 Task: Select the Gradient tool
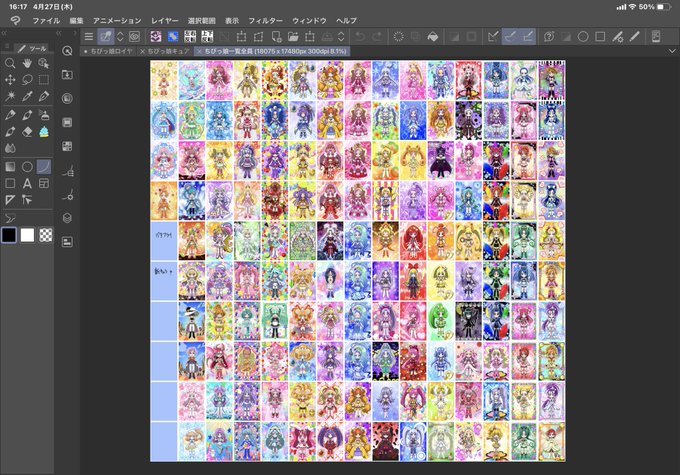click(x=10, y=167)
